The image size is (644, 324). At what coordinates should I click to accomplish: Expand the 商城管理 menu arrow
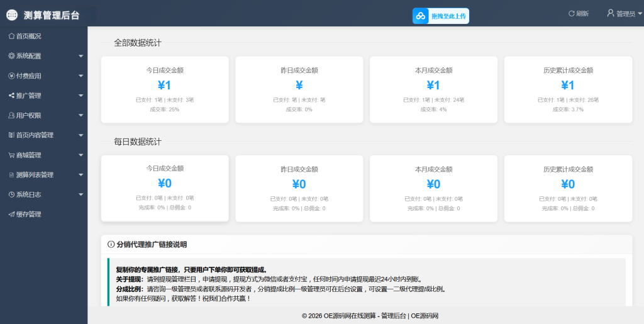coord(81,155)
